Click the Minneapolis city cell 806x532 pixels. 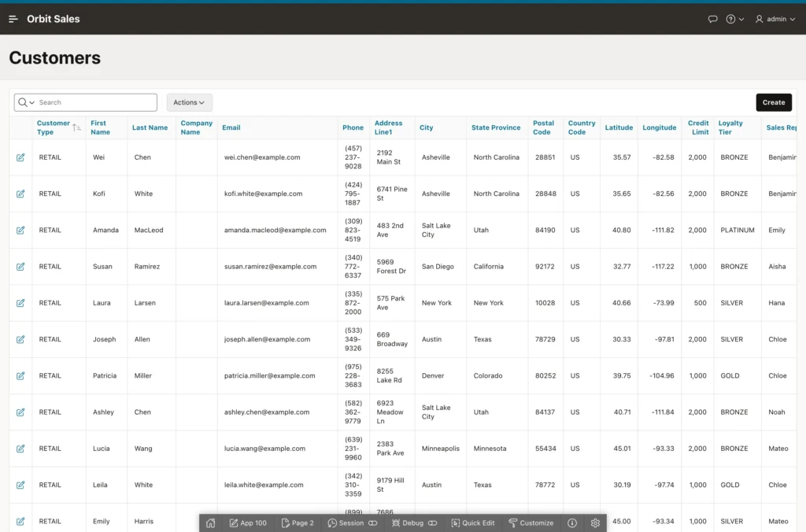click(x=441, y=449)
